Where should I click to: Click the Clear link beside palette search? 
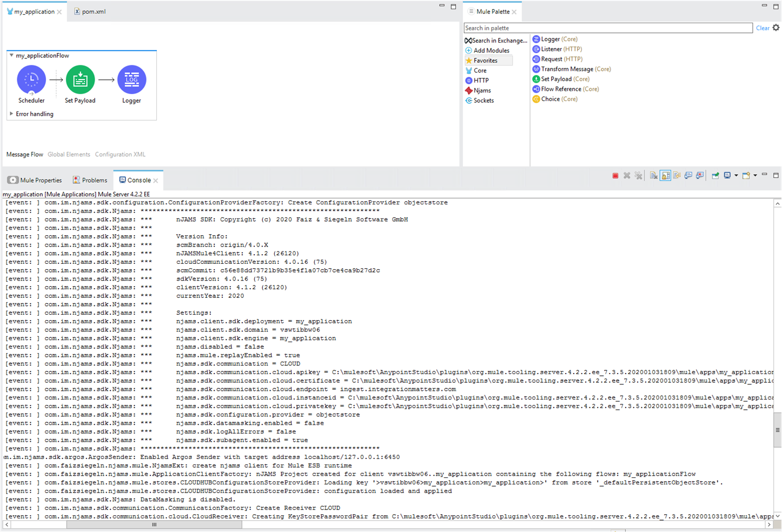point(763,28)
